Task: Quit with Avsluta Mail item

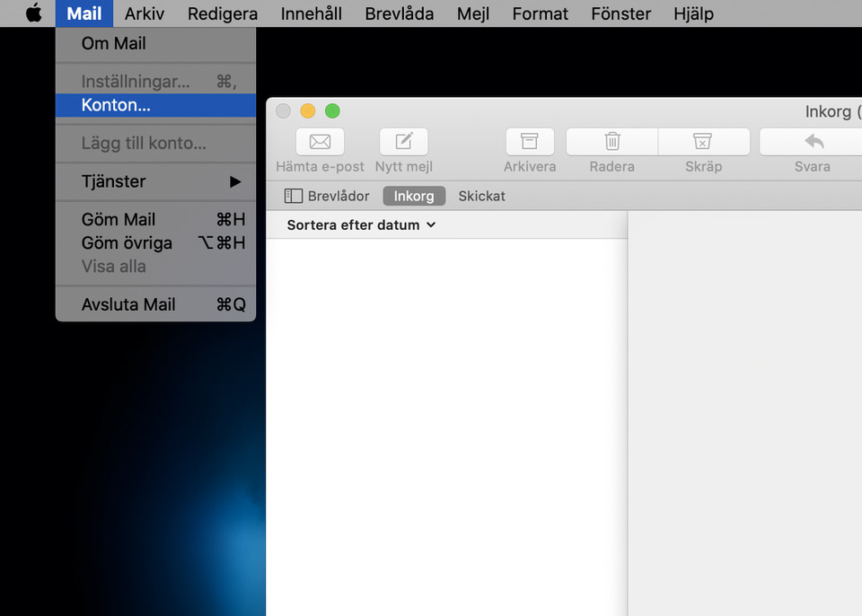Action: click(155, 304)
